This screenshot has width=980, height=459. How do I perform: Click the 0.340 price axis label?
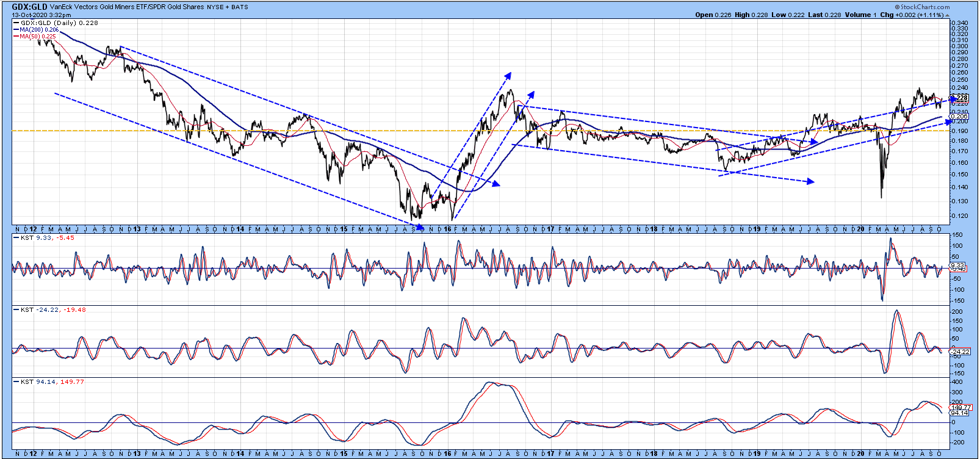959,23
